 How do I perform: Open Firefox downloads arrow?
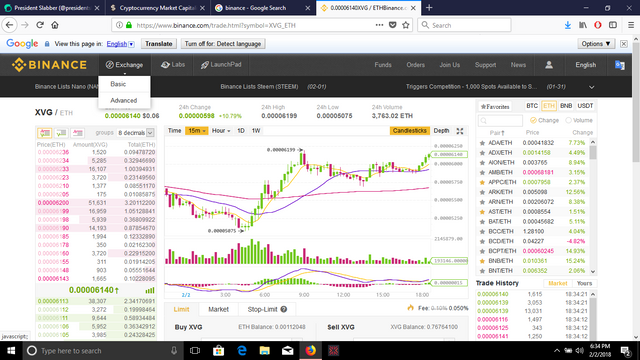tap(567, 25)
